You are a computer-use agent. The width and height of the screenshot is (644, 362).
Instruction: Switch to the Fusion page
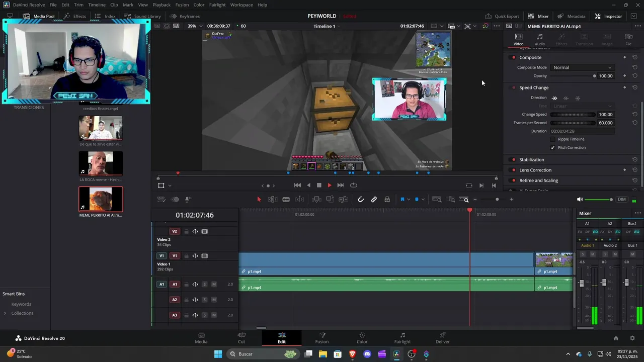click(322, 337)
